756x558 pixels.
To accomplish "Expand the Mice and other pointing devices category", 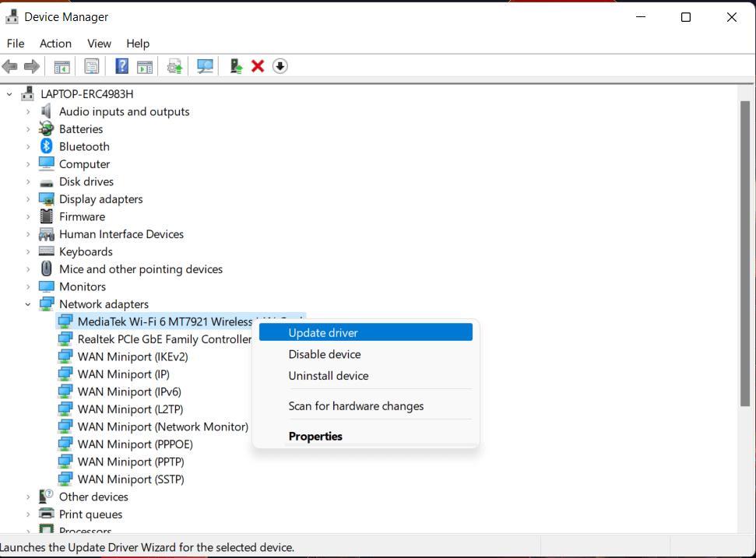I will click(x=28, y=269).
